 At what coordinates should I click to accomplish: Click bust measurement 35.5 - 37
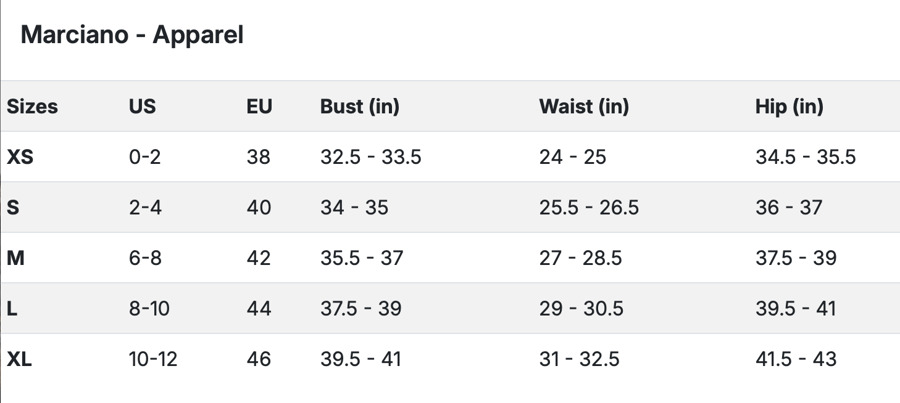pyautogui.click(x=362, y=258)
